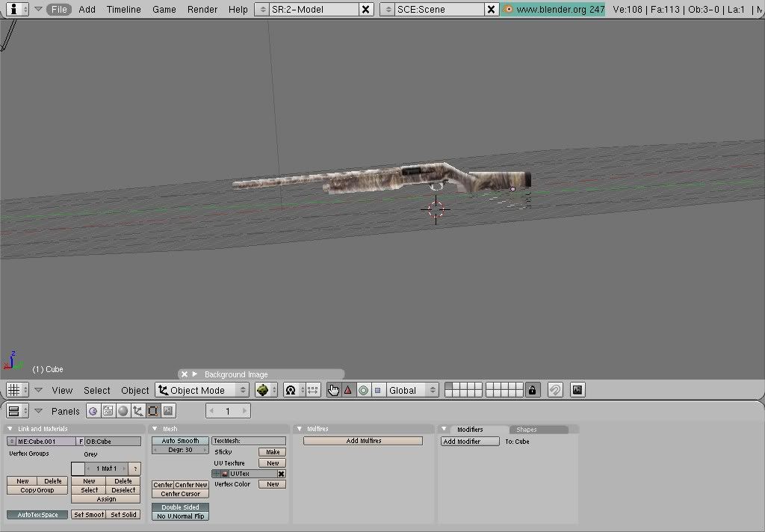Select the rotate manipulator ring icon

point(363,390)
